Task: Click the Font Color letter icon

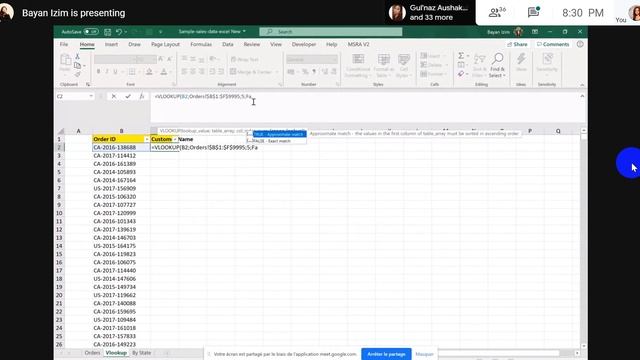Action: (x=164, y=72)
